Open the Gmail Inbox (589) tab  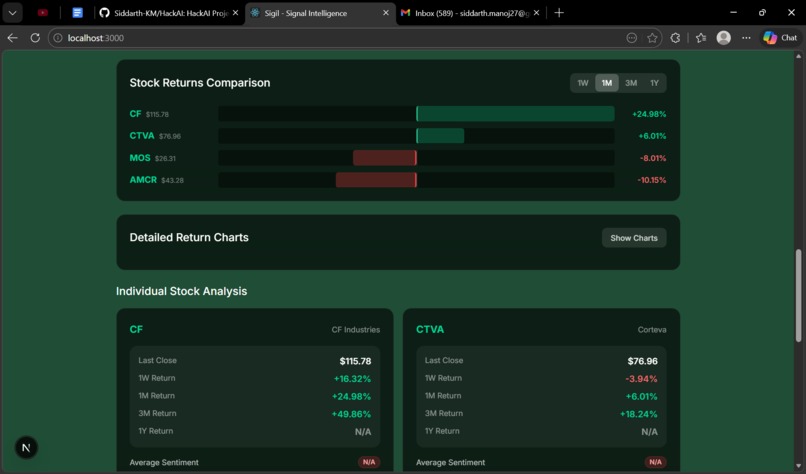point(465,13)
